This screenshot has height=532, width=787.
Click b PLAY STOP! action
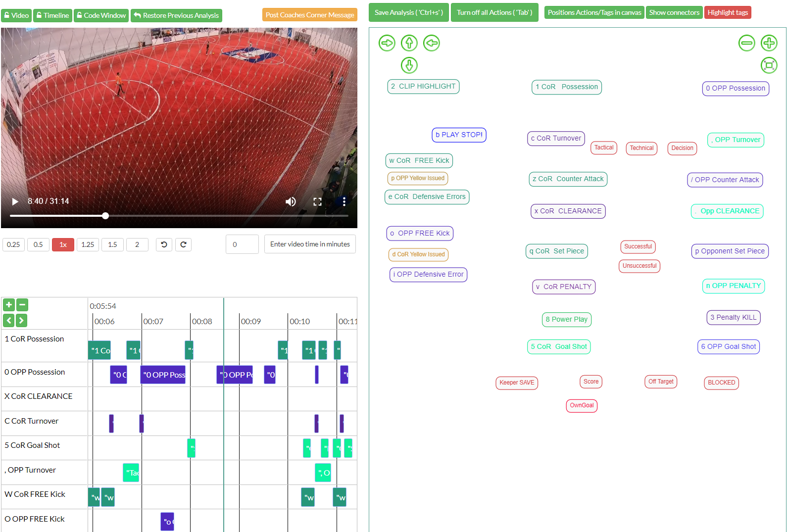[x=459, y=135]
